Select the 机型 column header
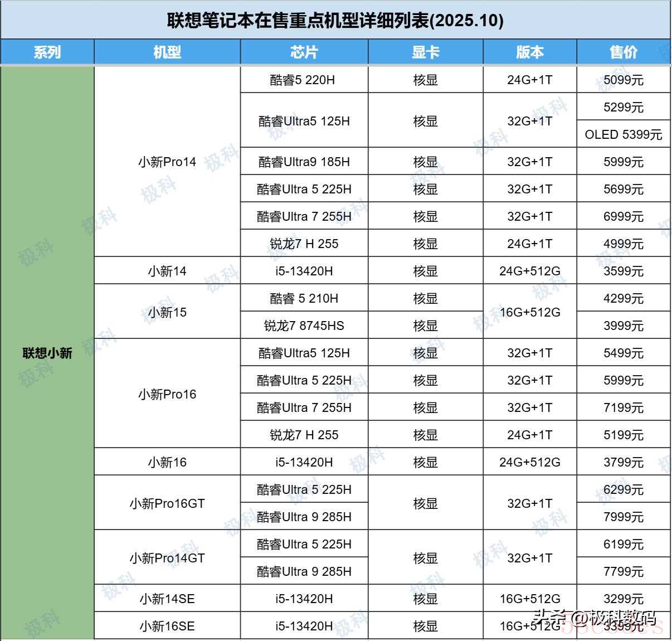The width and height of the screenshot is (672, 641). 167,52
